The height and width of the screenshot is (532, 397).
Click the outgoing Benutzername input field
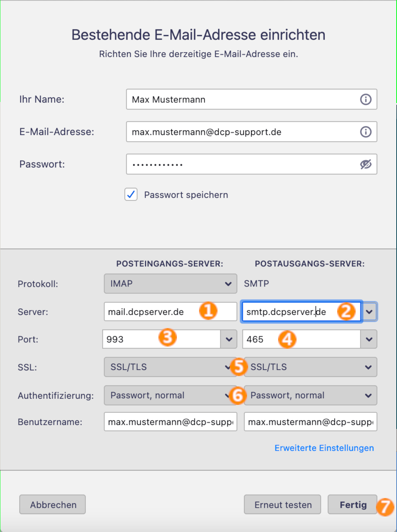point(311,422)
